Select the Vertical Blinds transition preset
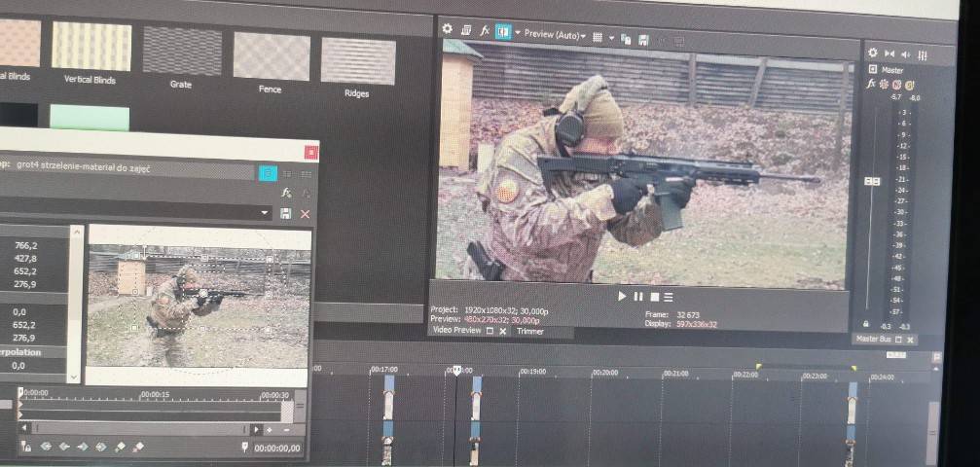 click(x=91, y=48)
